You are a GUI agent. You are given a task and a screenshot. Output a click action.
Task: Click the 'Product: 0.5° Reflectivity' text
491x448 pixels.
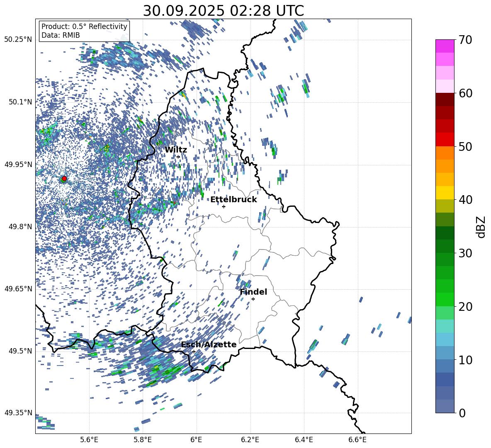[84, 27]
